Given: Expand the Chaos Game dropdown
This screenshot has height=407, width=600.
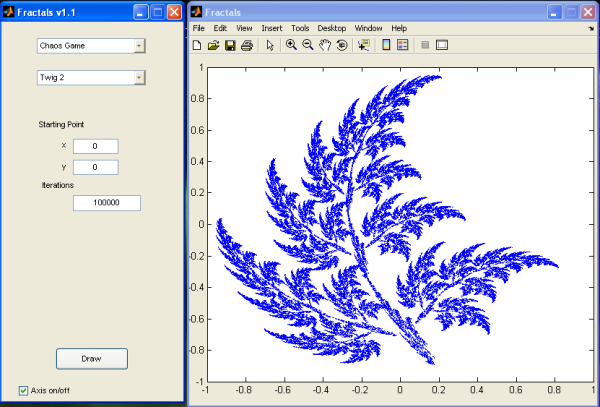Looking at the screenshot, I should tap(139, 46).
